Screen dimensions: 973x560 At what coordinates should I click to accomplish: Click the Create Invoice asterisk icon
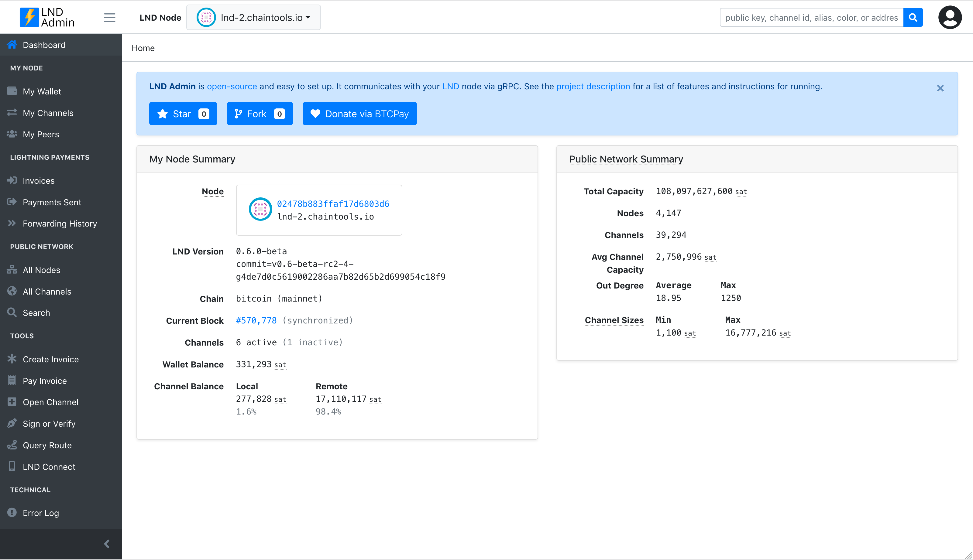pos(12,359)
